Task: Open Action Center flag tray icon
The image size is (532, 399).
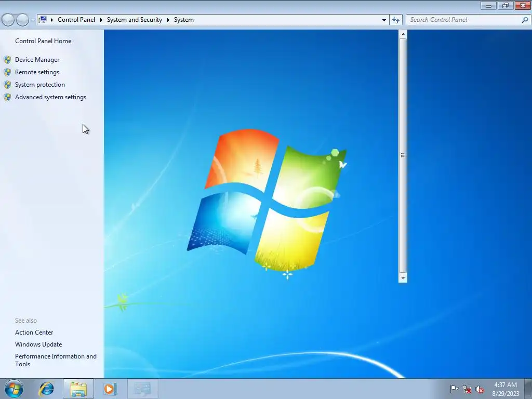Action: (x=454, y=389)
